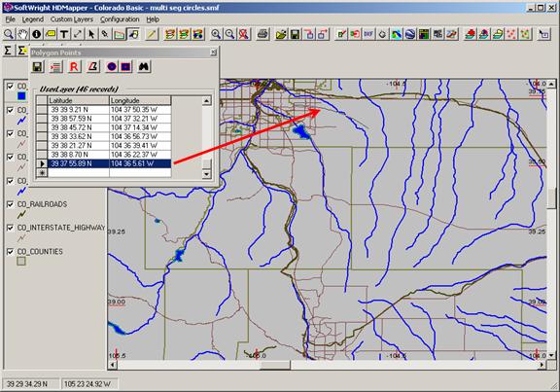Click the binoculars find icon
This screenshot has height=392, width=560.
pos(144,67)
